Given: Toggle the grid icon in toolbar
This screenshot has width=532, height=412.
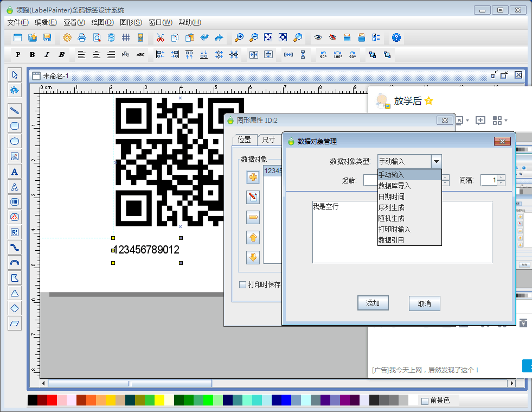Looking at the screenshot, I should [x=126, y=37].
